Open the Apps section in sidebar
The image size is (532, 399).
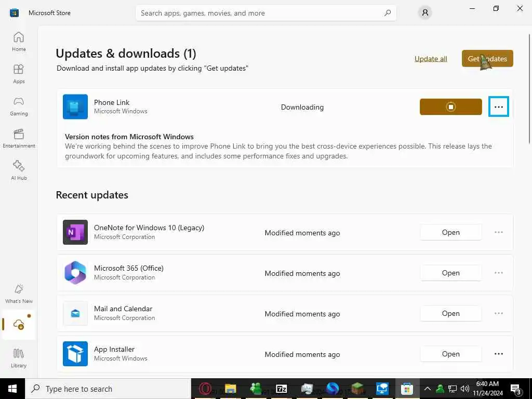coord(19,74)
